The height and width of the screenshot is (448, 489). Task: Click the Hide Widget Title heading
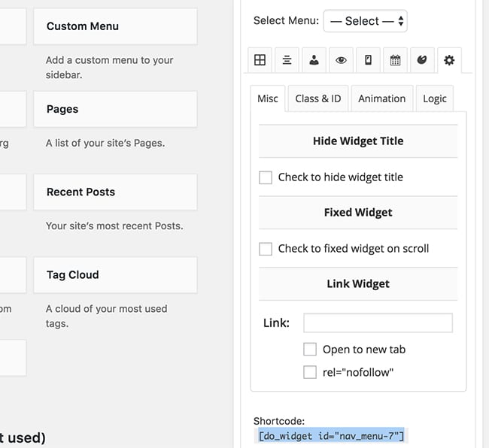tap(358, 141)
